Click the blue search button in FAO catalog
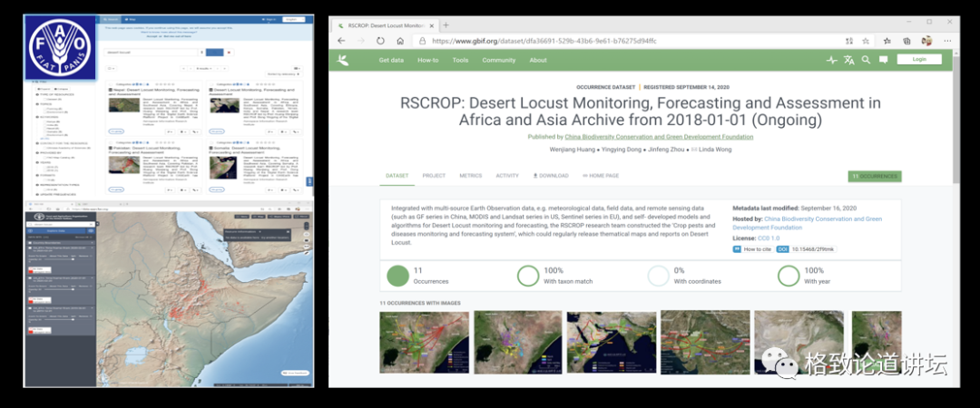Image resolution: width=980 pixels, height=408 pixels. [214, 53]
